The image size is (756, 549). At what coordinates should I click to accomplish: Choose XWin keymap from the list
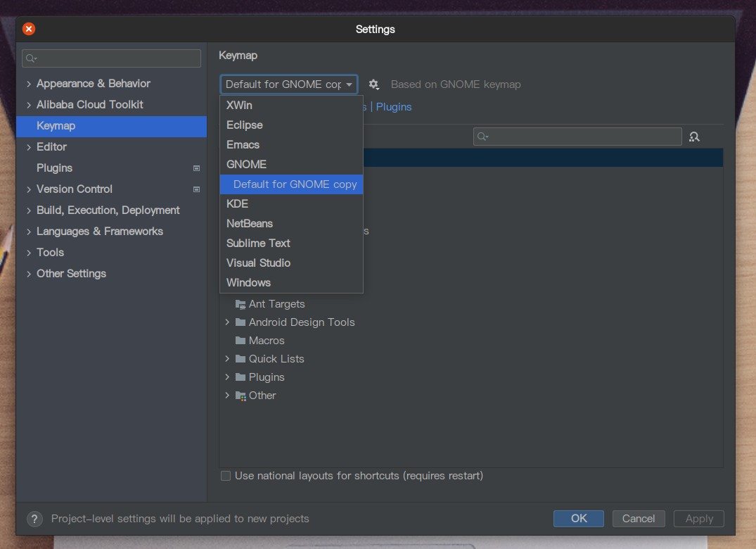tap(291, 105)
